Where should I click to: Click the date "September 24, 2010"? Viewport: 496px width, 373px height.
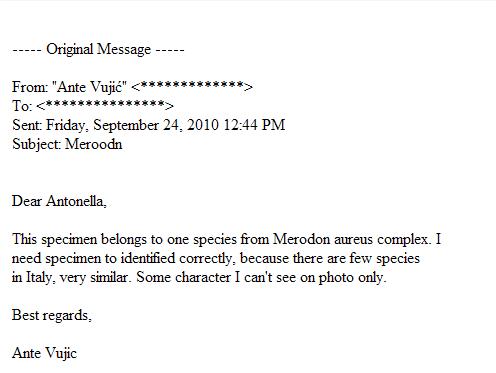(156, 125)
